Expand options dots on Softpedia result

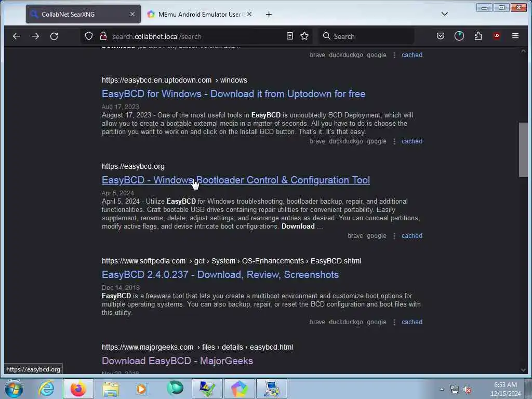394,322
